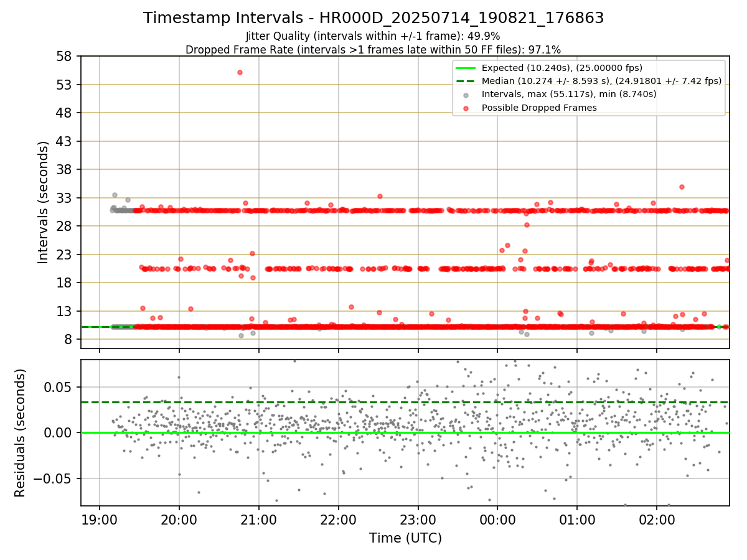
Task: Click the 'Possible Dropped Frames' legend entry
Action: tap(539, 108)
